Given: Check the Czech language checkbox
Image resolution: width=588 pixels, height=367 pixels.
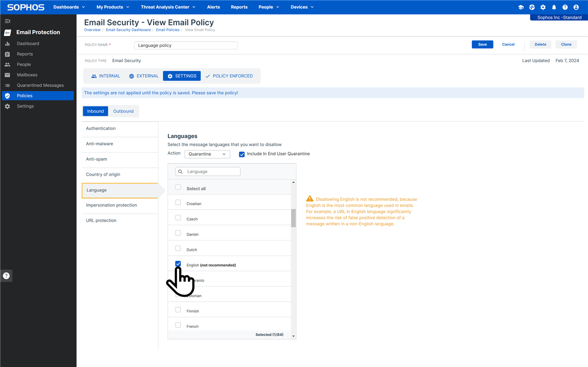Looking at the screenshot, I should (x=178, y=218).
